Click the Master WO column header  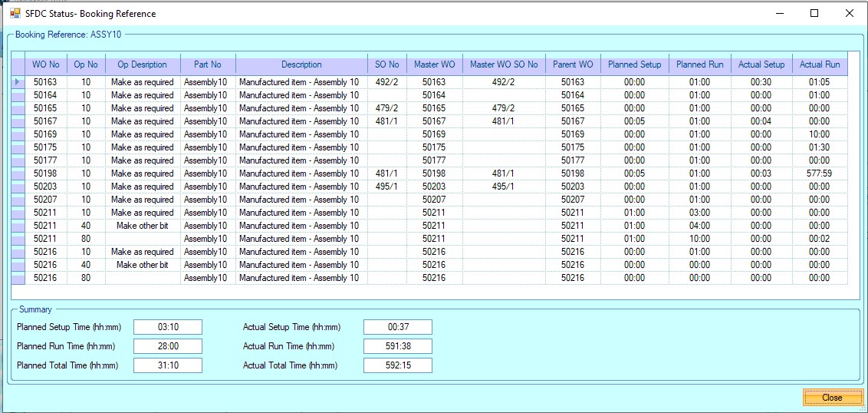(x=434, y=64)
